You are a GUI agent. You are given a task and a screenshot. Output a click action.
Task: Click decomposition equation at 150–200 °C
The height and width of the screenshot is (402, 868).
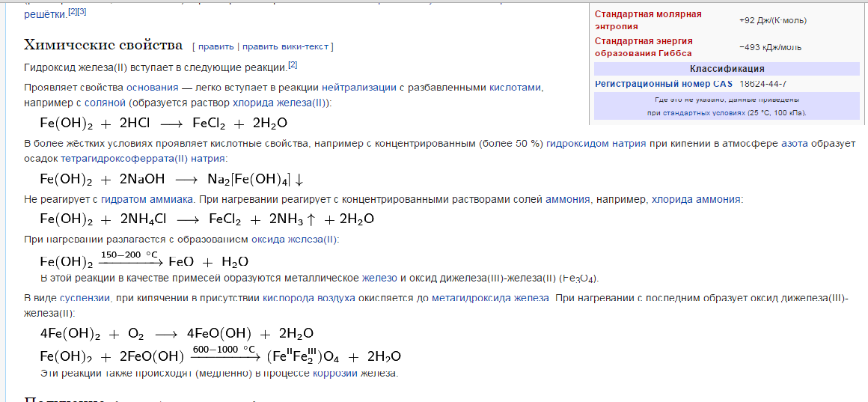click(x=144, y=261)
